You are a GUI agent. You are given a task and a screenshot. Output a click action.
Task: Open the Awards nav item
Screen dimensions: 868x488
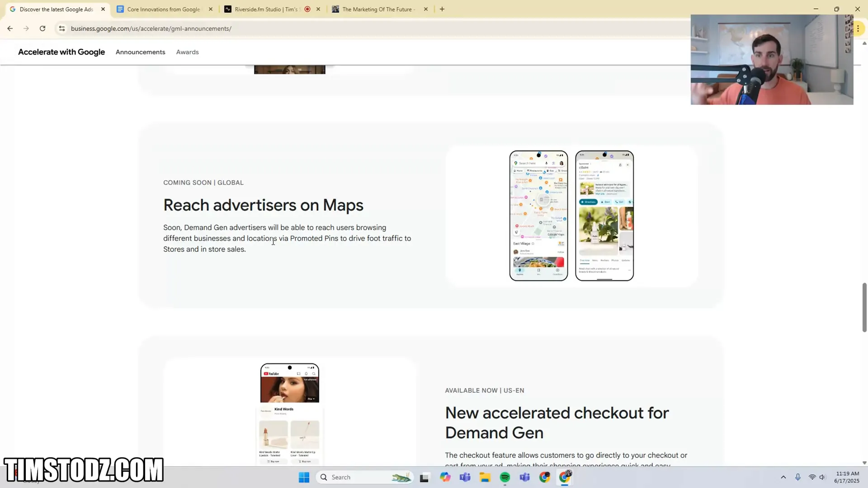[187, 52]
